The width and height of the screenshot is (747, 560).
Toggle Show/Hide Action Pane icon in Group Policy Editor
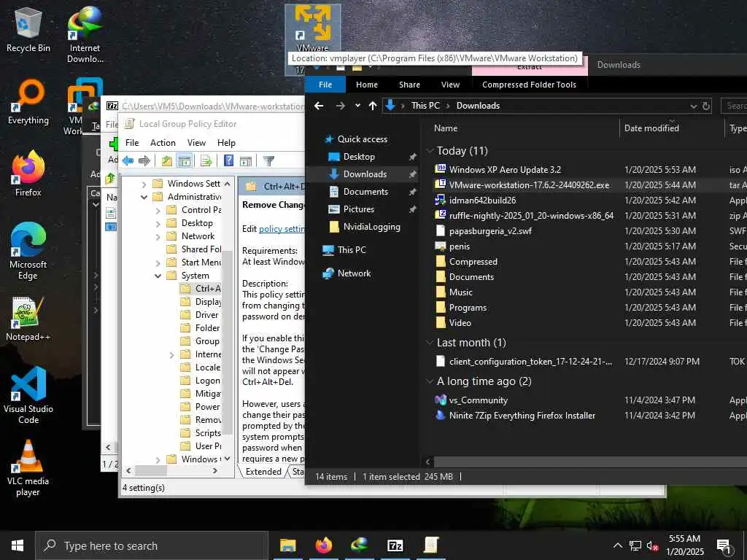point(246,161)
